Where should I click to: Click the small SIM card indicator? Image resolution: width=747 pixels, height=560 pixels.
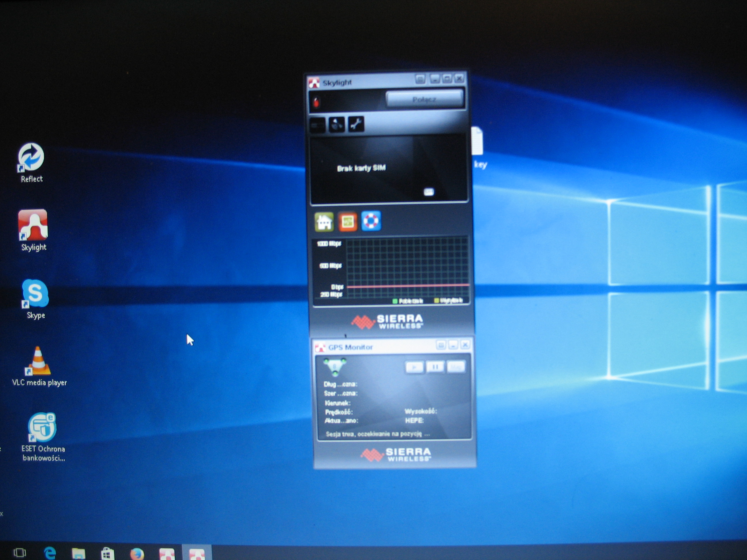coord(428,192)
